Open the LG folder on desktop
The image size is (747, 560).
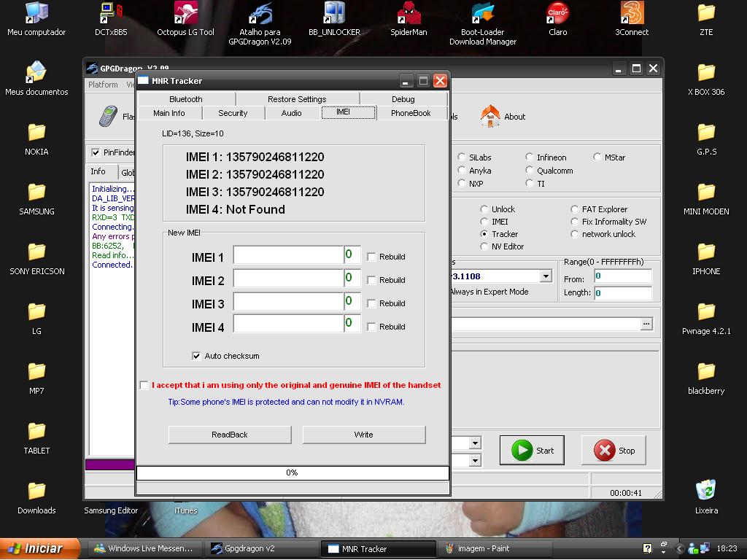(36, 318)
